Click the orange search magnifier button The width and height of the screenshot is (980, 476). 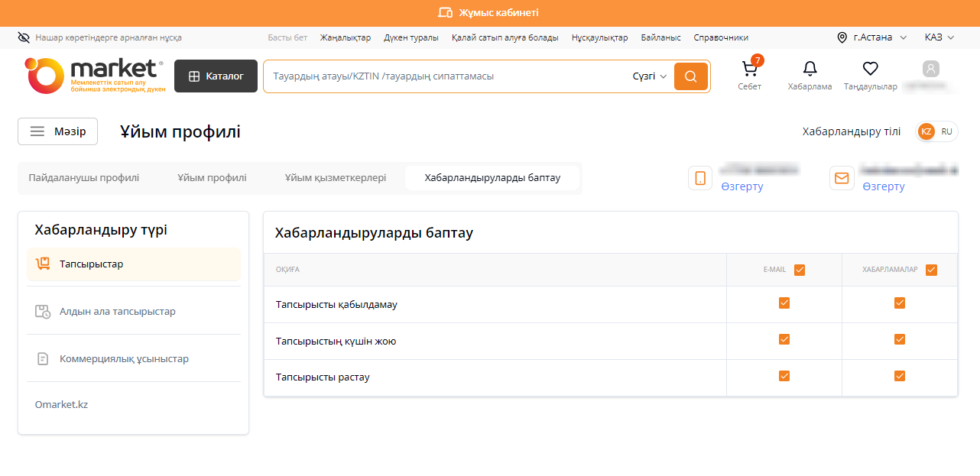tap(690, 76)
